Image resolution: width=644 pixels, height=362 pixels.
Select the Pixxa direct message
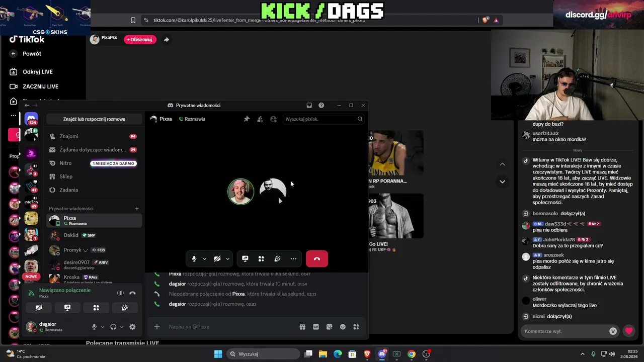click(x=94, y=220)
